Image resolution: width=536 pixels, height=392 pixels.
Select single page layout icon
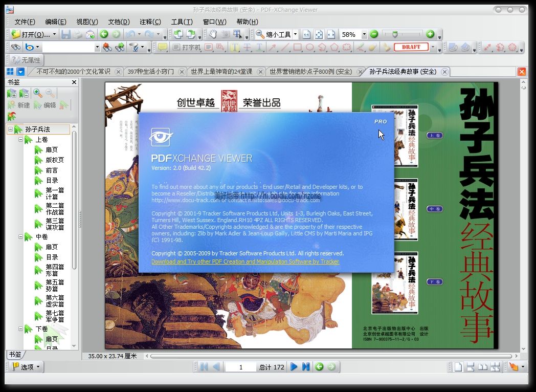pyautogui.click(x=458, y=367)
